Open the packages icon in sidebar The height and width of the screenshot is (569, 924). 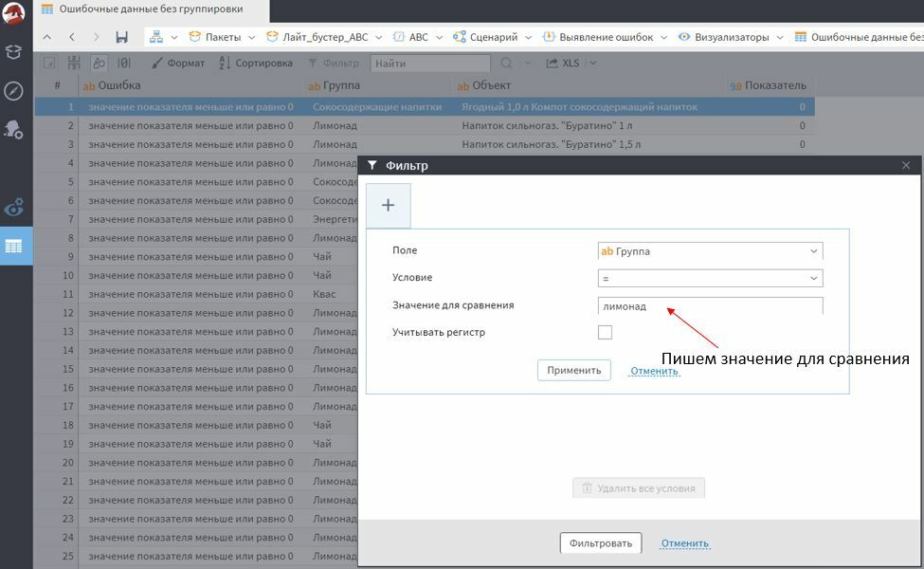pyautogui.click(x=13, y=52)
